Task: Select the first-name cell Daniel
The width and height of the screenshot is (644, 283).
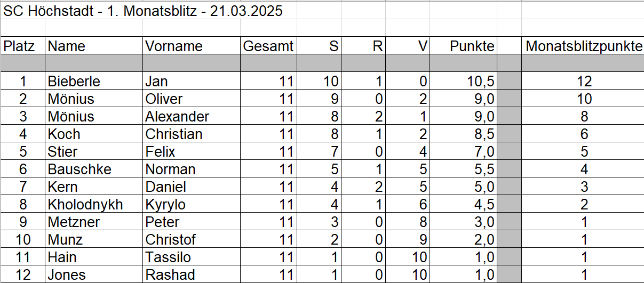Action: pos(166,187)
